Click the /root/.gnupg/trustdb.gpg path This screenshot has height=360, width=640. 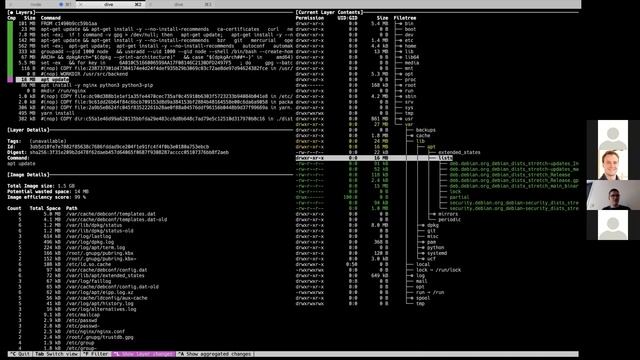[100, 338]
